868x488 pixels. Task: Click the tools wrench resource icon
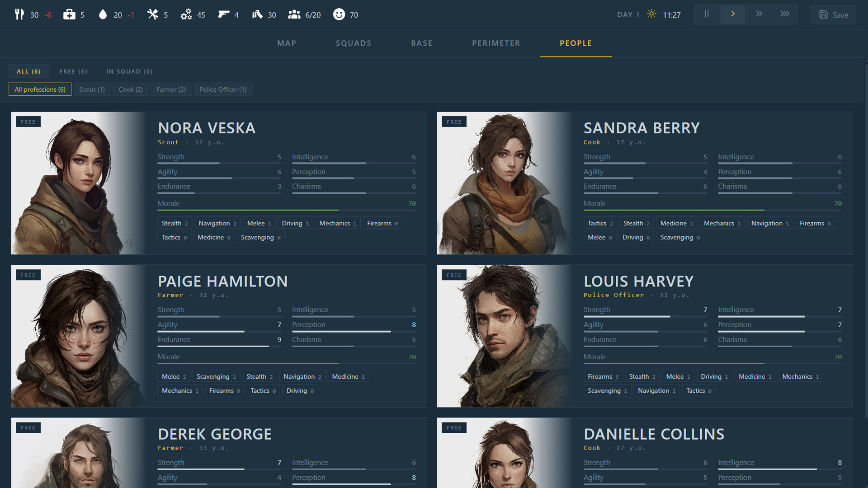click(153, 14)
